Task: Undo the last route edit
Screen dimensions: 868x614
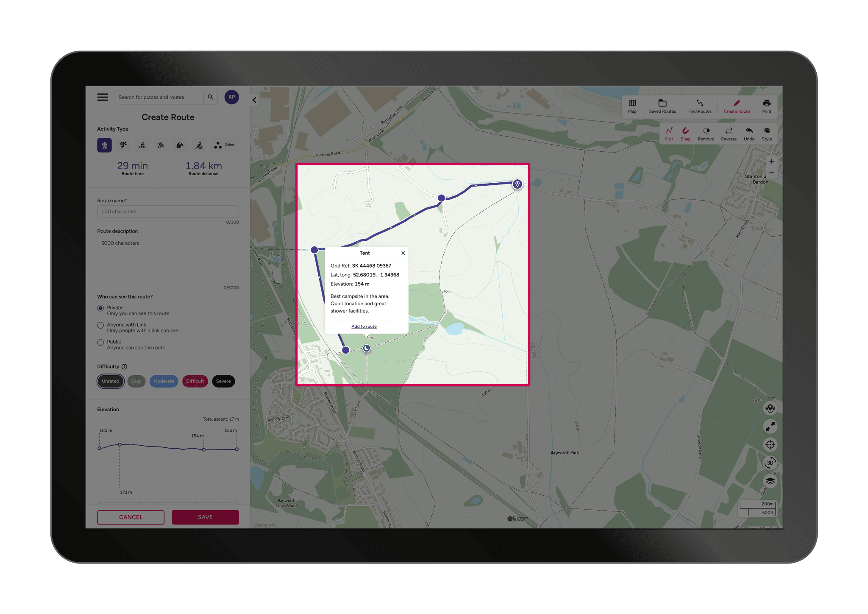Action: pyautogui.click(x=749, y=134)
